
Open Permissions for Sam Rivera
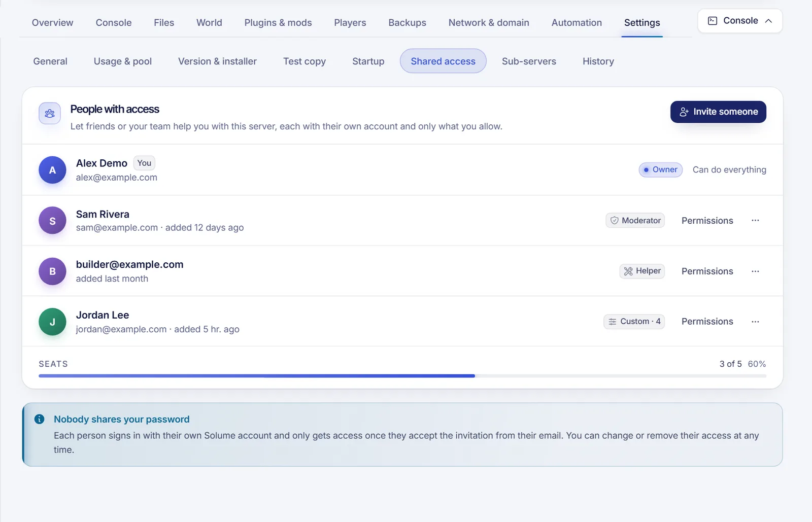707,221
